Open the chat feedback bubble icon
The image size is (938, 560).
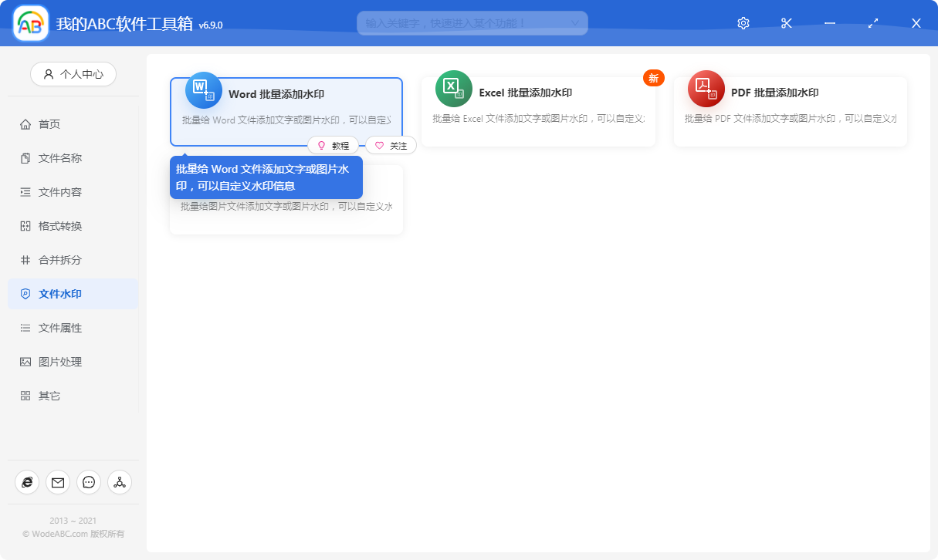89,482
